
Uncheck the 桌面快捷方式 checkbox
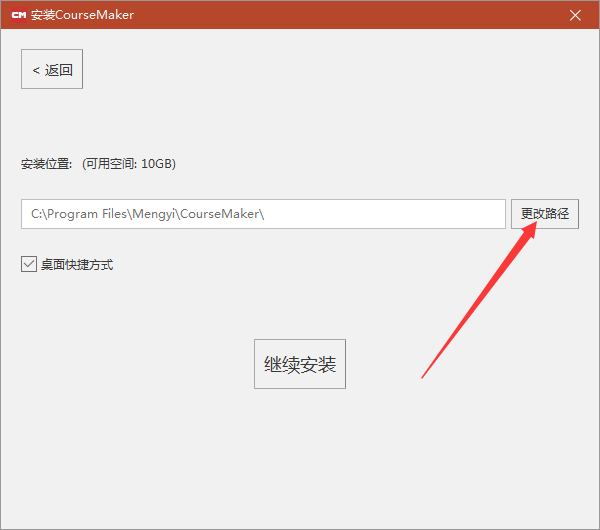click(29, 264)
